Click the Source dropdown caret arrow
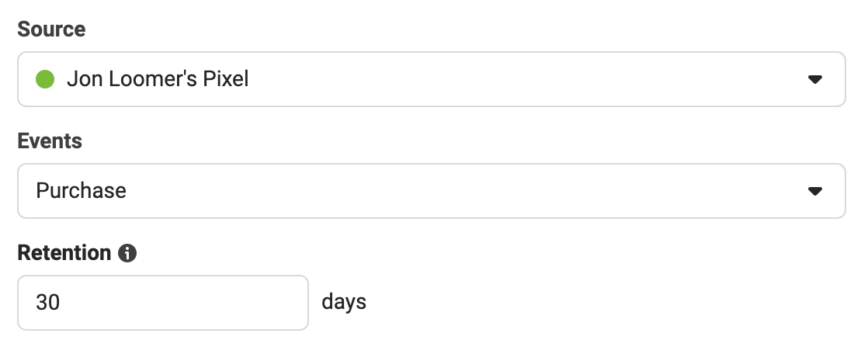868x340 pixels. (814, 79)
